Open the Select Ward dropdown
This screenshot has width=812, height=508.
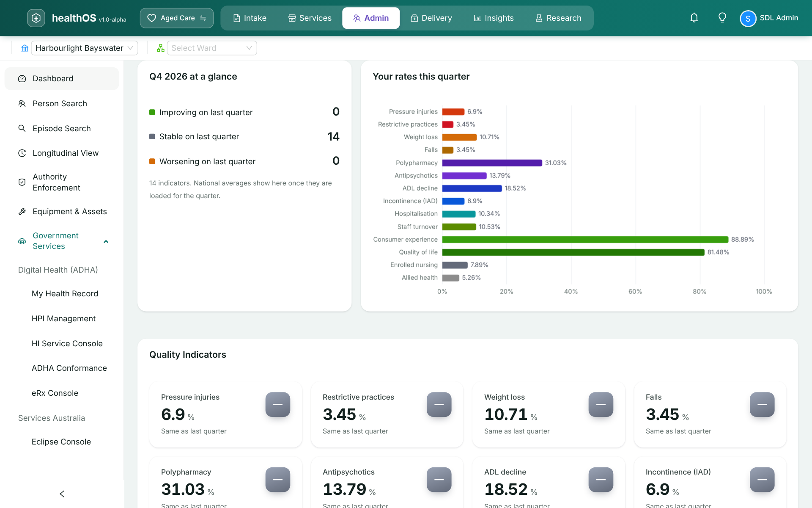(x=212, y=48)
